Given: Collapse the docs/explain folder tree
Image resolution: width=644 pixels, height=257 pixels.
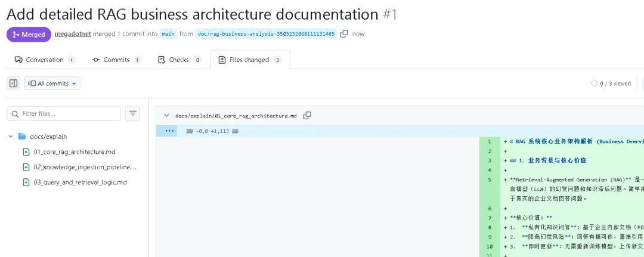Looking at the screenshot, I should coord(11,137).
